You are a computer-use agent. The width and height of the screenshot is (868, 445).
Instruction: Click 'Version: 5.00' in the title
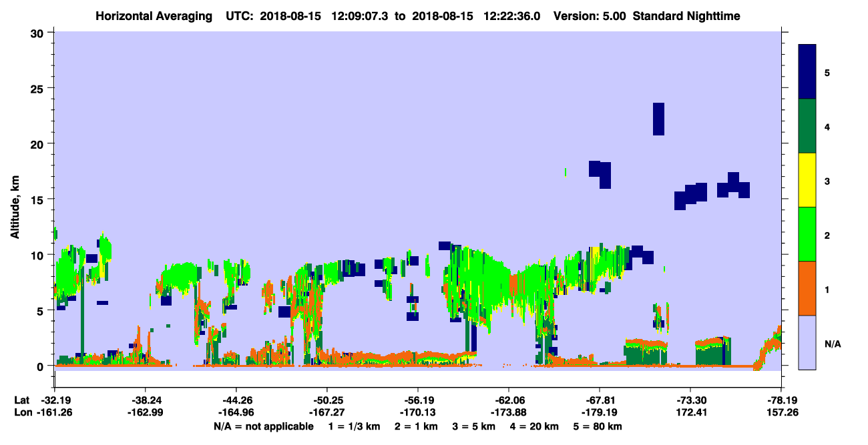coord(588,15)
